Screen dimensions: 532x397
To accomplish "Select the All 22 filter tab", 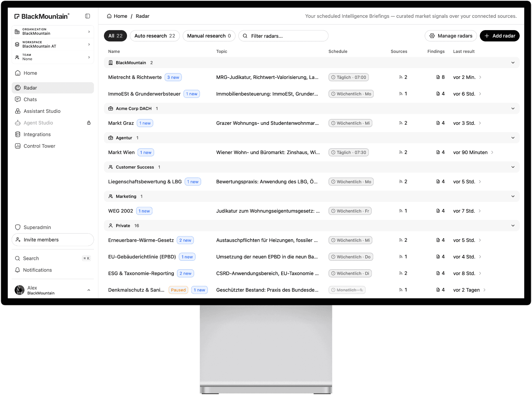I will [x=115, y=36].
